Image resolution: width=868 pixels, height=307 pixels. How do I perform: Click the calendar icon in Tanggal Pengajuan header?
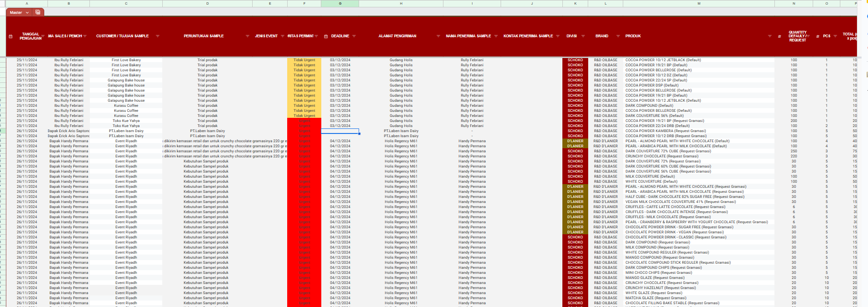click(11, 36)
